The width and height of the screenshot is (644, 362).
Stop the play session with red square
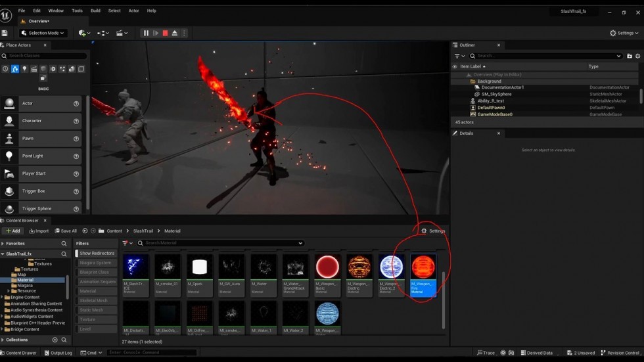[x=165, y=33]
